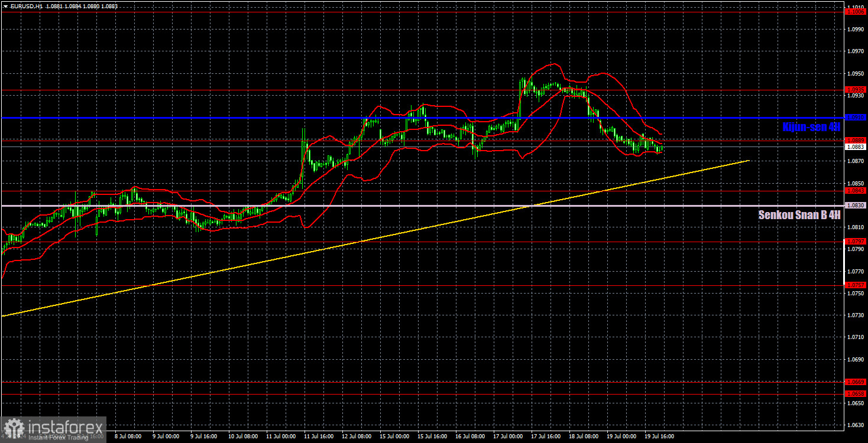Click the 1.0990 price axis label
This screenshot has height=443, width=868.
(x=856, y=30)
